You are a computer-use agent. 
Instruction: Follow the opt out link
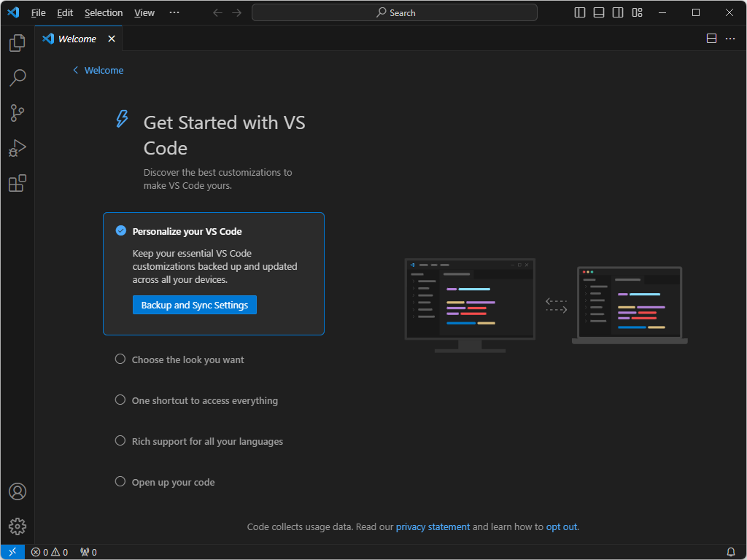(562, 526)
